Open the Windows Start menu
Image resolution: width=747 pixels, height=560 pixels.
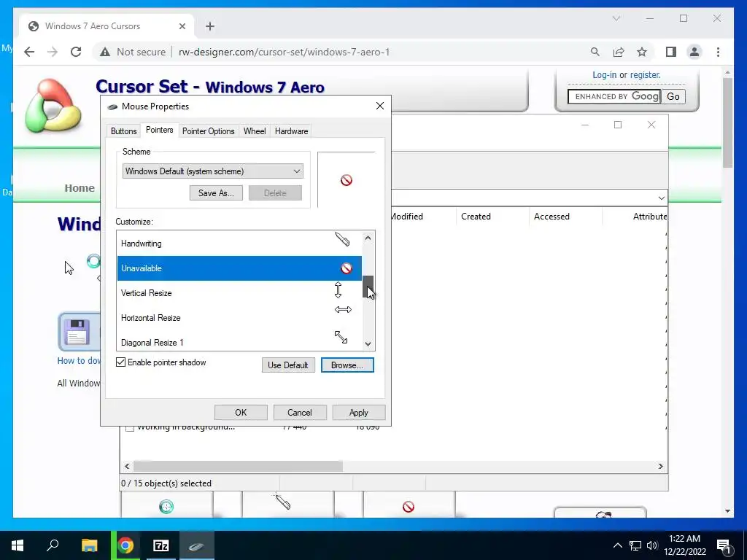[18, 545]
